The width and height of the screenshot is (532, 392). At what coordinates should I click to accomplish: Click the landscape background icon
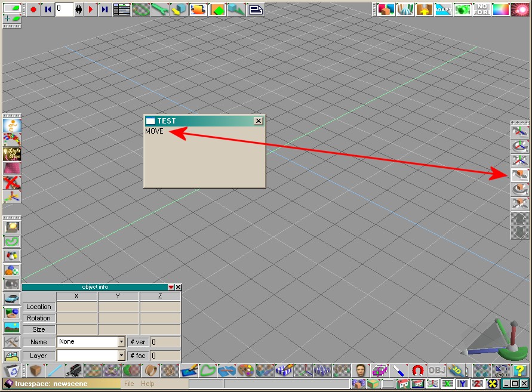point(12,327)
